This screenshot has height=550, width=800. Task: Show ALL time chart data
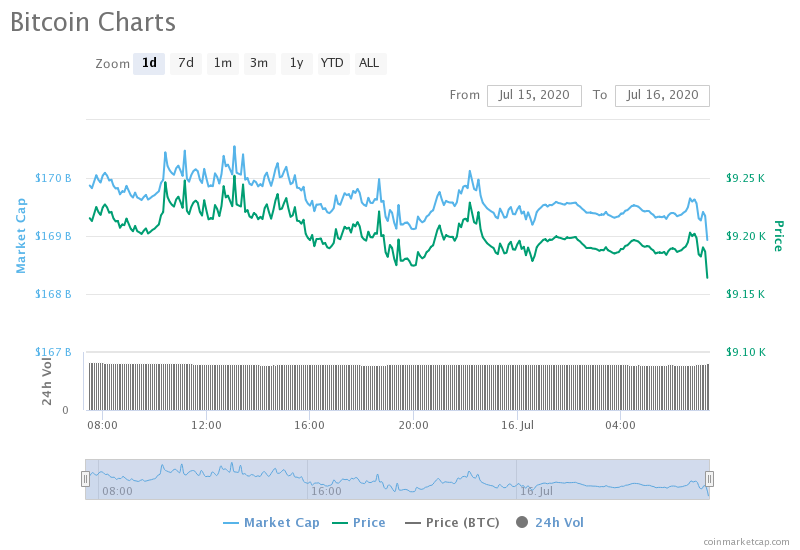(369, 63)
